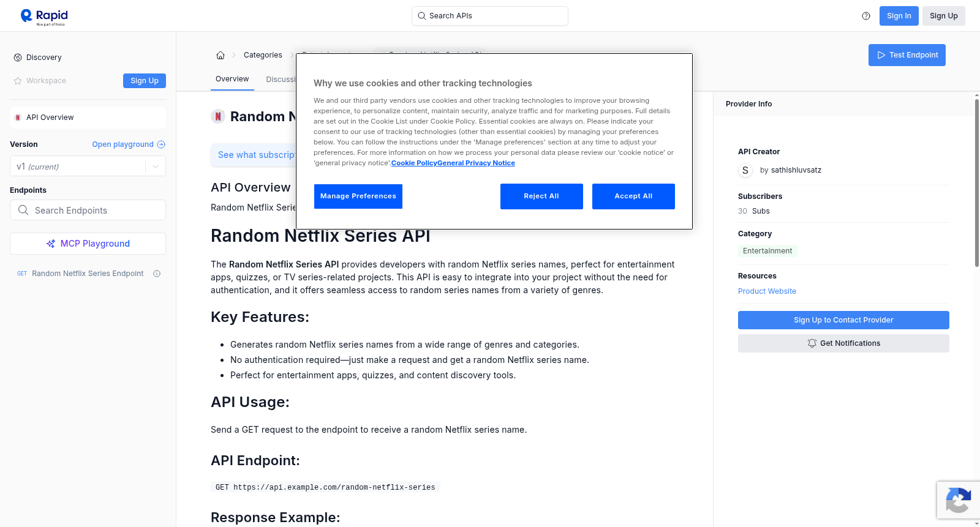Click the header Sign Up button
Viewport: 980px width, 527px height.
pyautogui.click(x=943, y=16)
